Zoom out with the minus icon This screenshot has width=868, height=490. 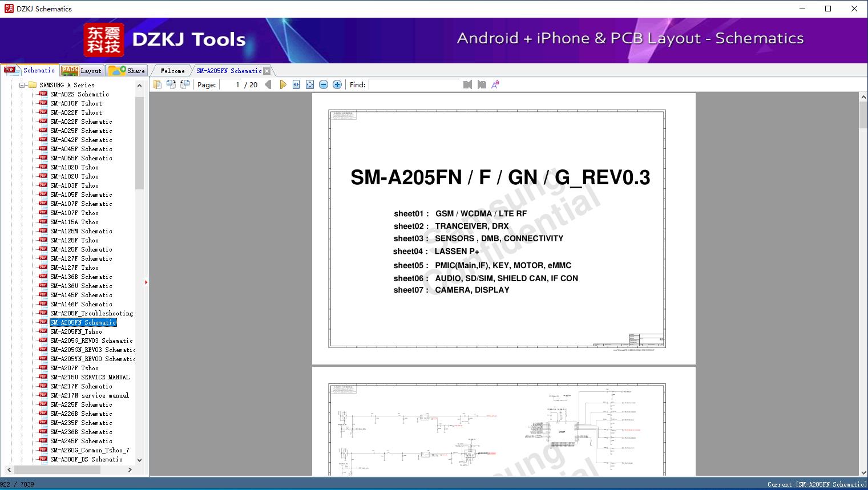tap(324, 84)
